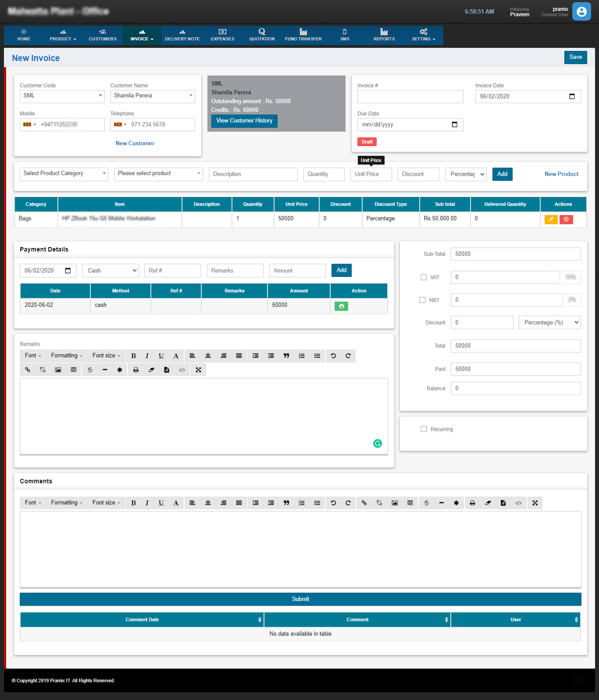Click the yellow edit pencil for the Bags item
This screenshot has height=700, width=599.
(x=551, y=219)
